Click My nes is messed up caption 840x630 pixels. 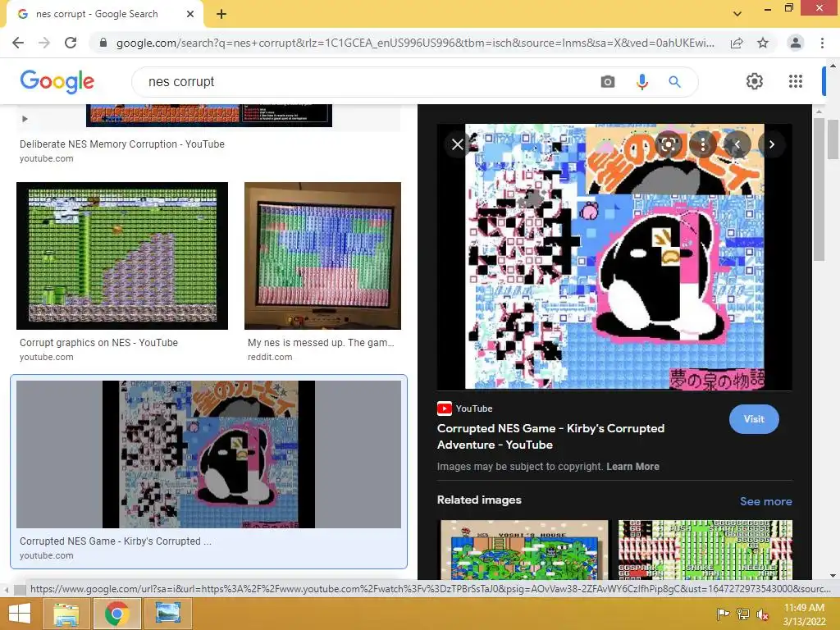[x=321, y=343]
